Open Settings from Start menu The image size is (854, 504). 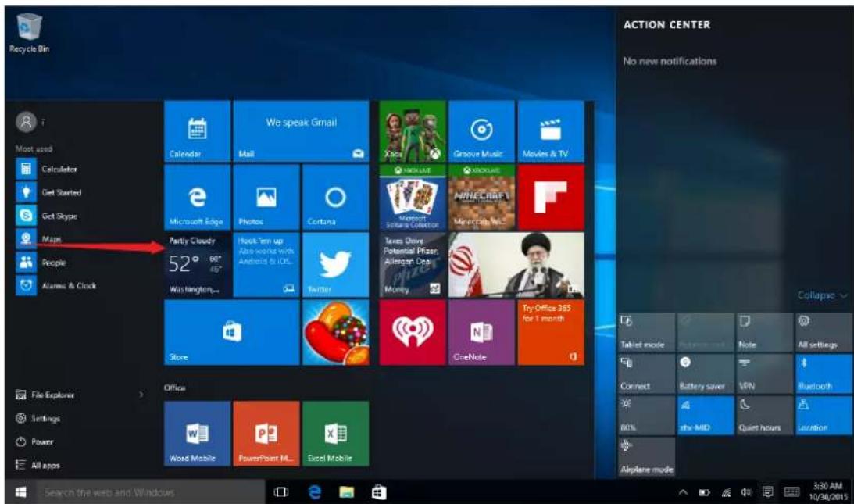click(45, 419)
